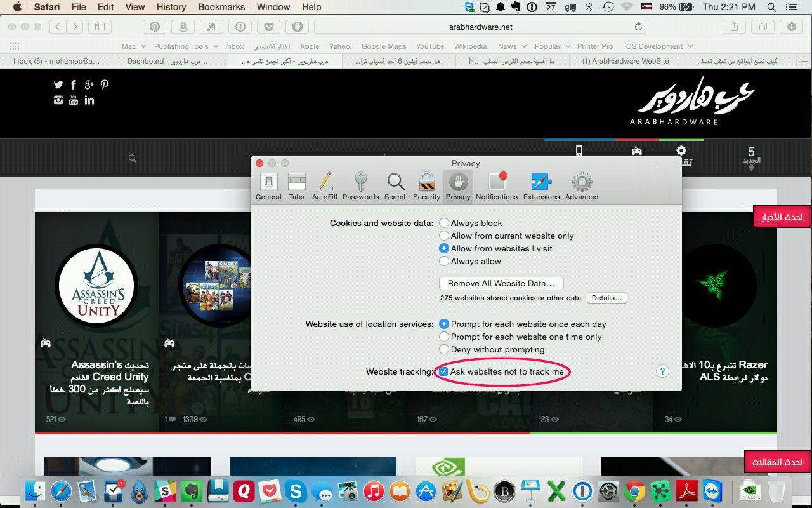Viewport: 812px width, 508px height.
Task: Expand the iOS Development bookmarks folder
Action: 658,46
